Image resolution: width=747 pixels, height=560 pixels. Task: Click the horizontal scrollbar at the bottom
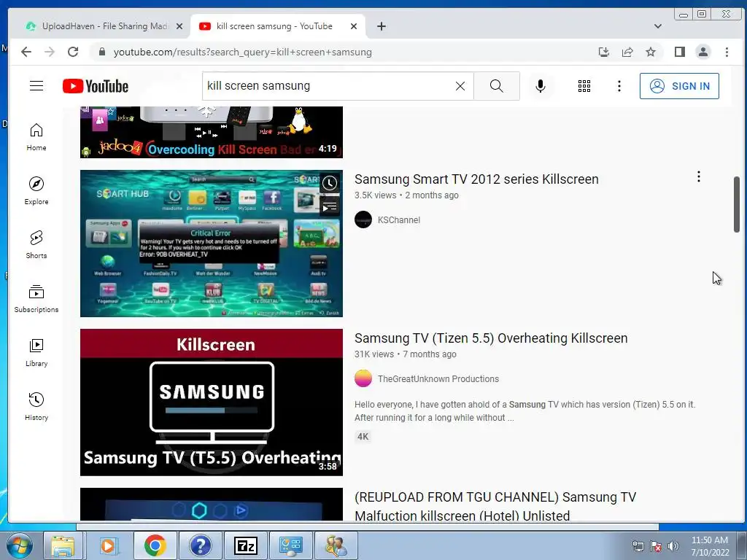coord(368,526)
